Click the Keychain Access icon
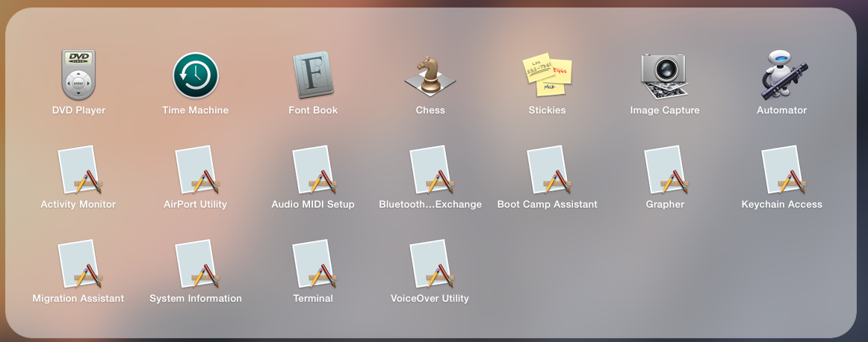The image size is (868, 342). [784, 170]
